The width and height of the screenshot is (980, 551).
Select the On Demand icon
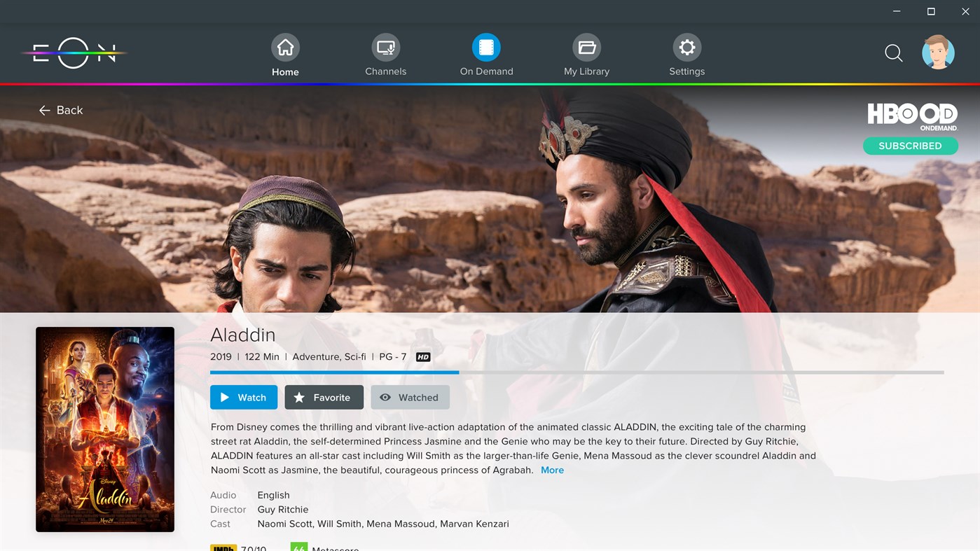tap(486, 46)
